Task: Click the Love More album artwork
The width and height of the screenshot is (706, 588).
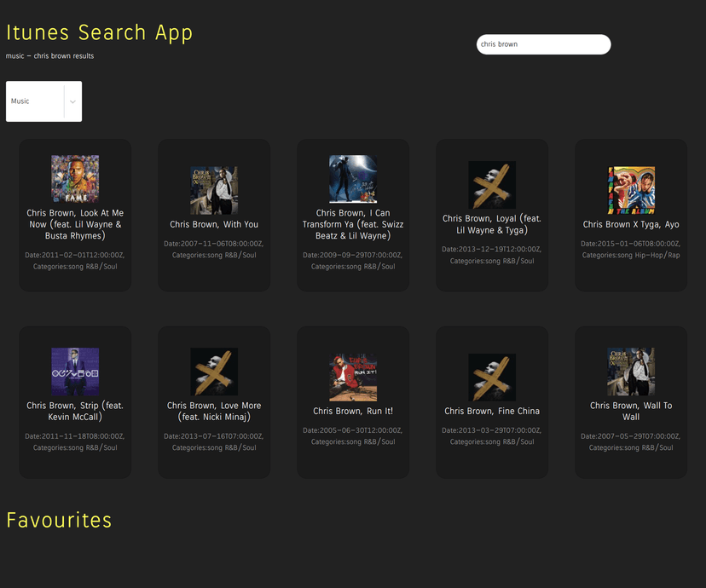Action: [x=214, y=372]
